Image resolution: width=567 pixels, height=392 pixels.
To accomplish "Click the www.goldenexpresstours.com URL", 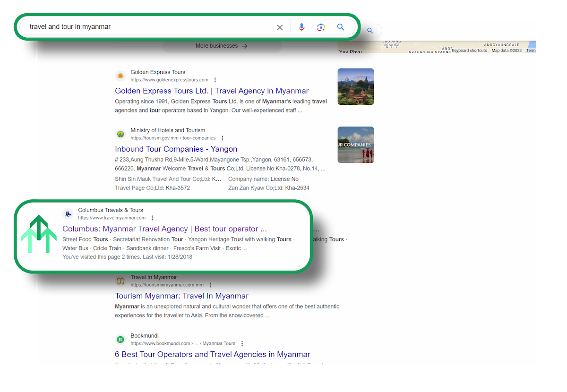I will click(x=170, y=80).
